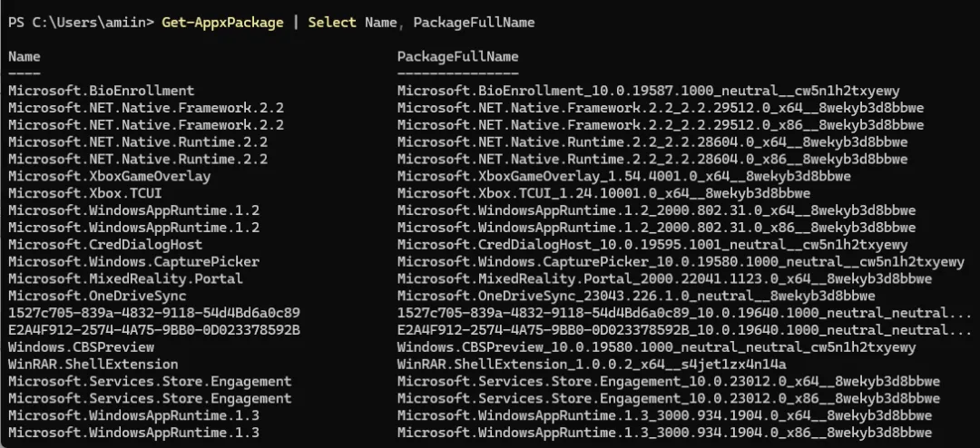Click the Microsoft.Xbox.TCUI name entry

(89, 193)
